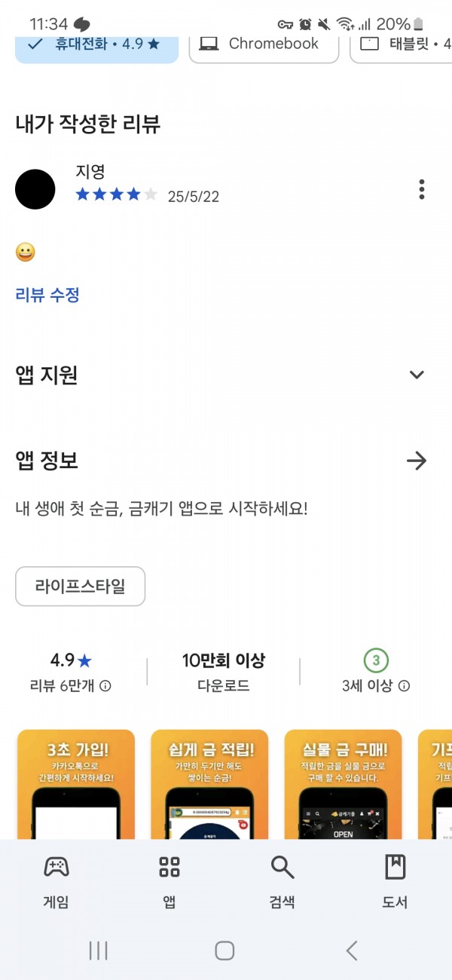Open recent apps with the system button
Viewport: 452px width, 980px height.
[99, 951]
